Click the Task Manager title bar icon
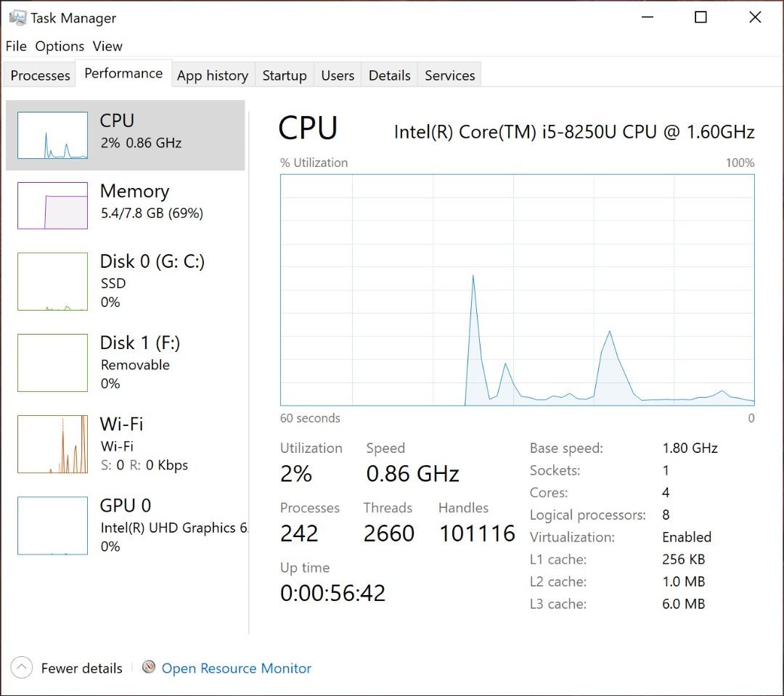The image size is (784, 696). point(15,17)
